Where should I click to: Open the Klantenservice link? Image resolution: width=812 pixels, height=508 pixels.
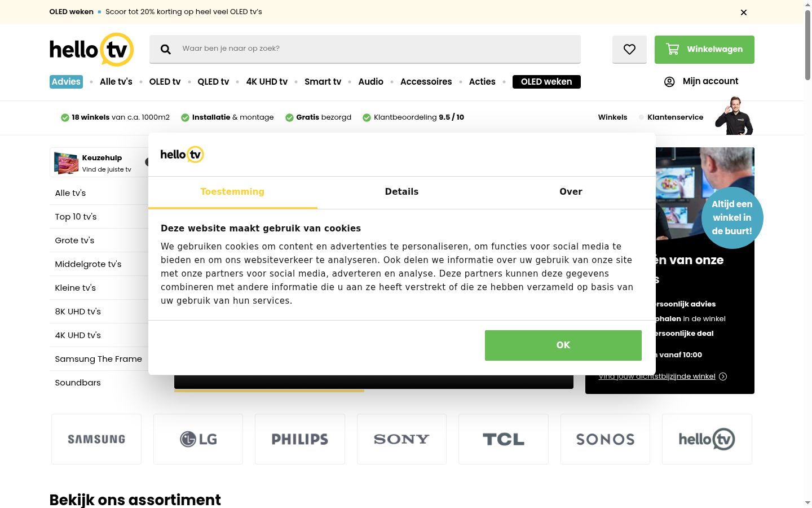(675, 117)
